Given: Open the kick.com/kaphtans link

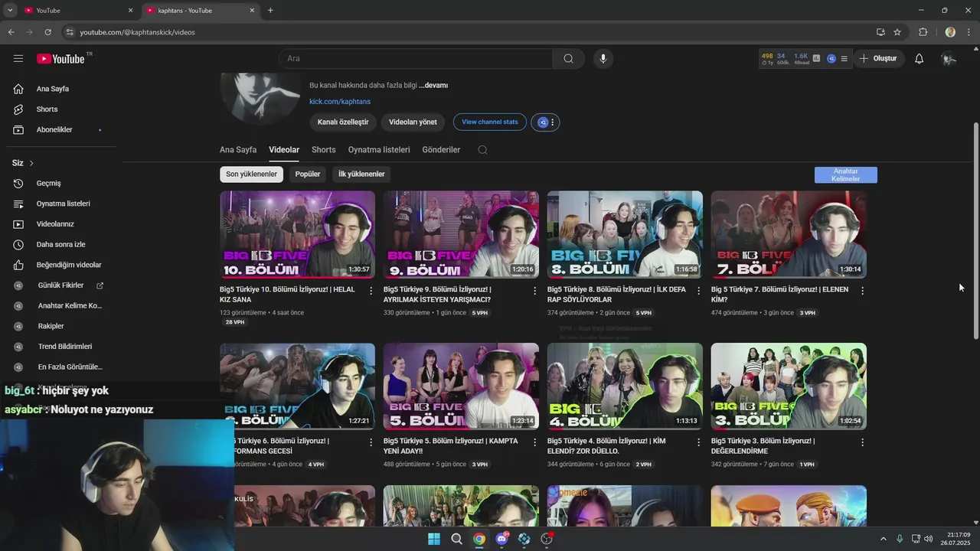Looking at the screenshot, I should point(340,102).
